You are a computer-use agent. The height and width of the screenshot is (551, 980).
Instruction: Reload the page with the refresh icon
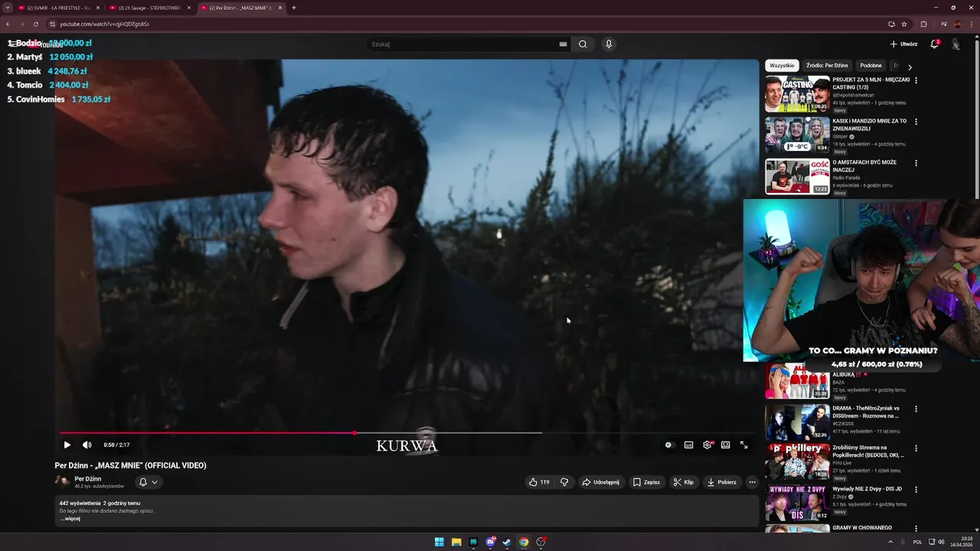coord(35,24)
